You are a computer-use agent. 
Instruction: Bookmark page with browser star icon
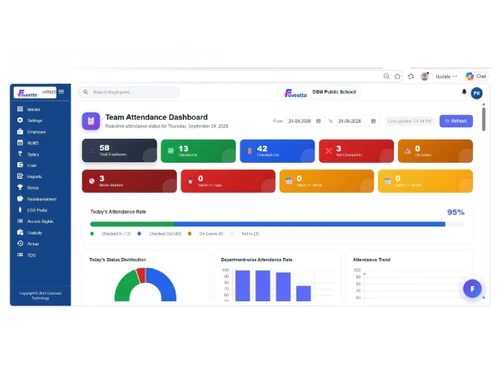[397, 76]
